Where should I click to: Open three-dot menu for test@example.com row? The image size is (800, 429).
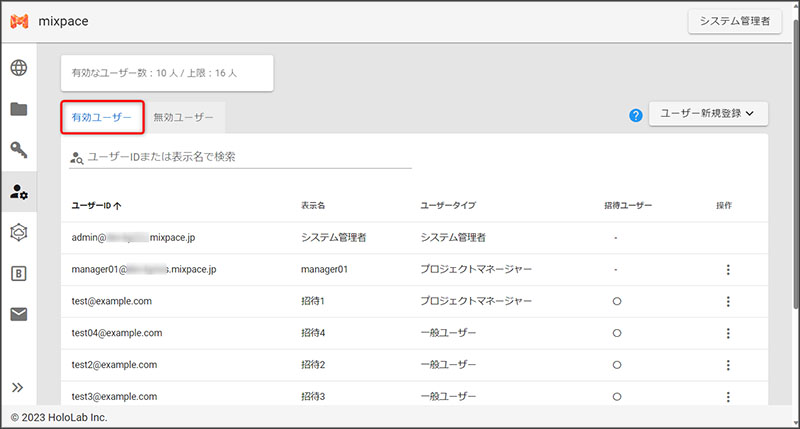click(728, 301)
